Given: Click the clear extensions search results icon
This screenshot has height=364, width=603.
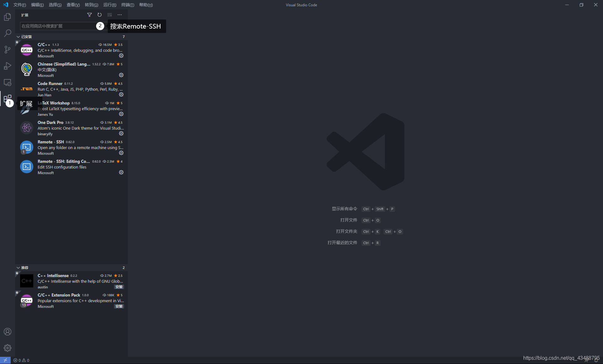Looking at the screenshot, I should (x=110, y=15).
